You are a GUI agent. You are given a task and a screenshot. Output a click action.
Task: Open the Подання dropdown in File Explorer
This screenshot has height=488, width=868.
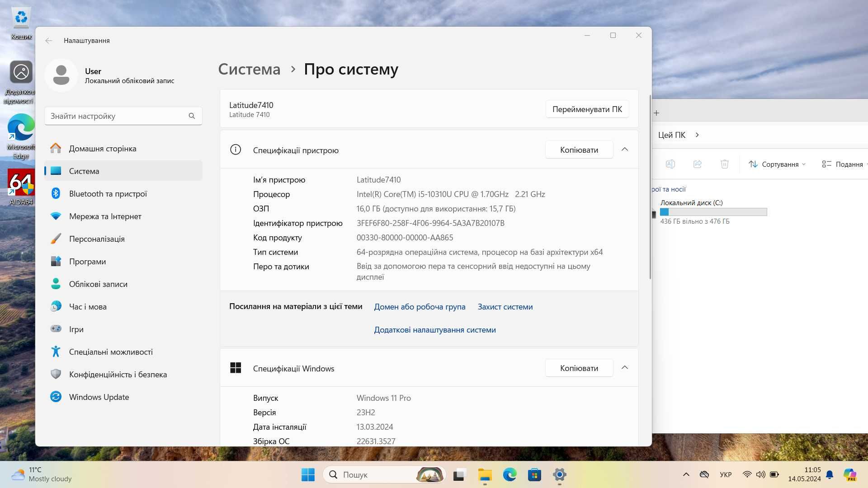(844, 164)
